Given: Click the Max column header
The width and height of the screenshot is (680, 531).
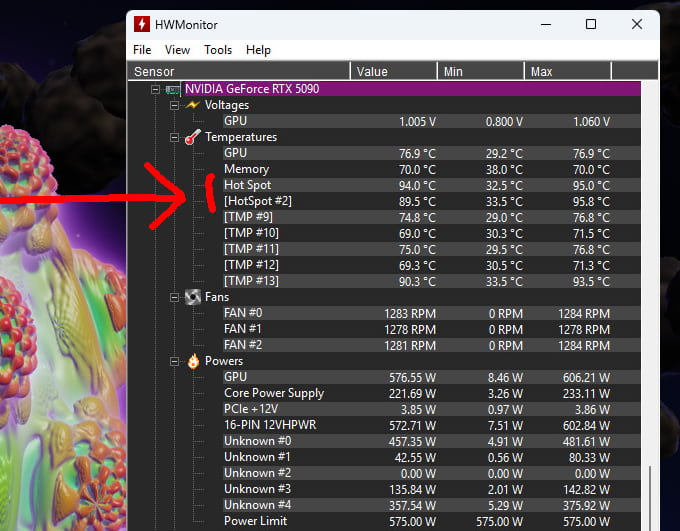Looking at the screenshot, I should (x=568, y=71).
